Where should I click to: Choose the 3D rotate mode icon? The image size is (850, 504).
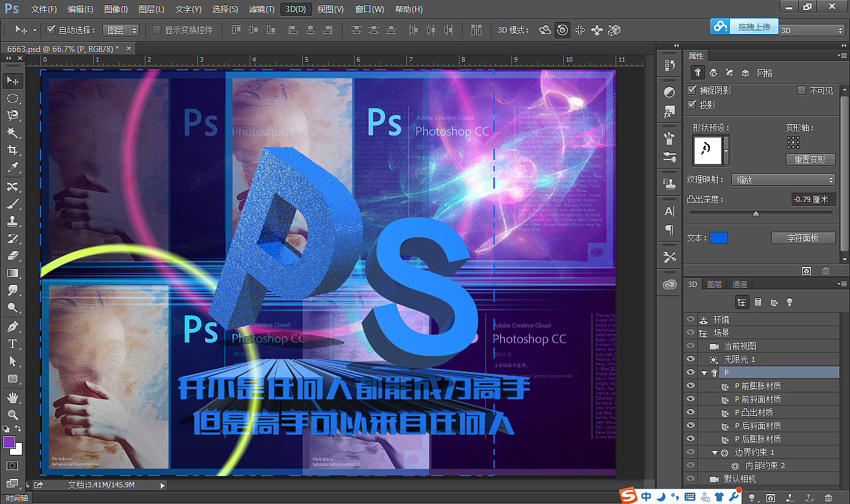pyautogui.click(x=545, y=30)
